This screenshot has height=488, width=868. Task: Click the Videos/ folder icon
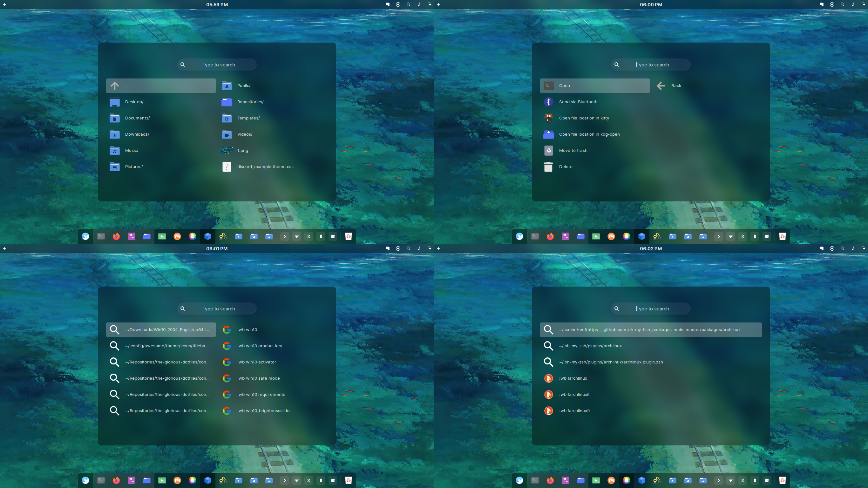pos(227,134)
